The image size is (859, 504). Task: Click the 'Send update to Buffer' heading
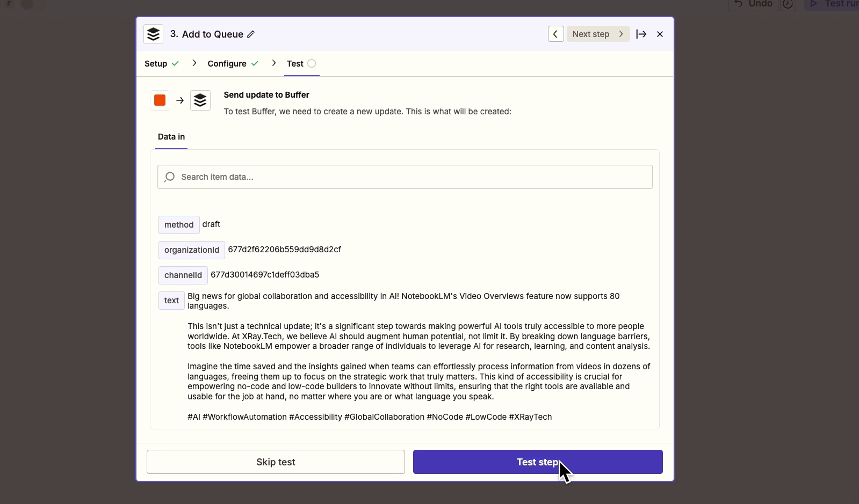266,95
